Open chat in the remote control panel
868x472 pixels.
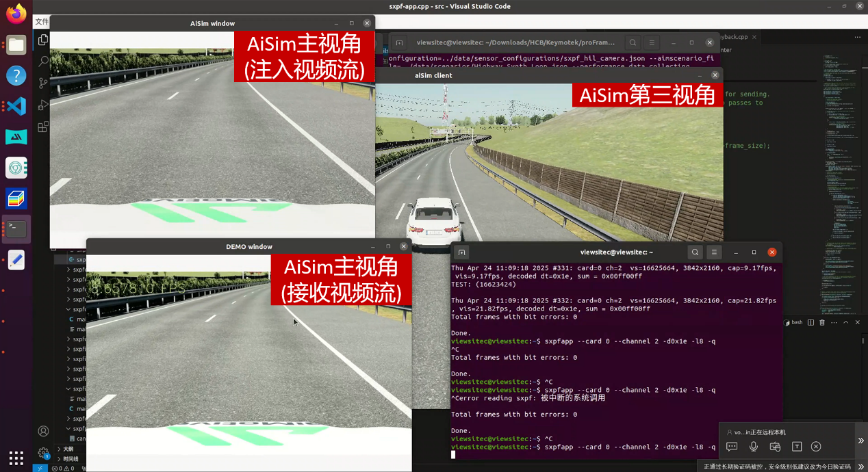[732, 447]
